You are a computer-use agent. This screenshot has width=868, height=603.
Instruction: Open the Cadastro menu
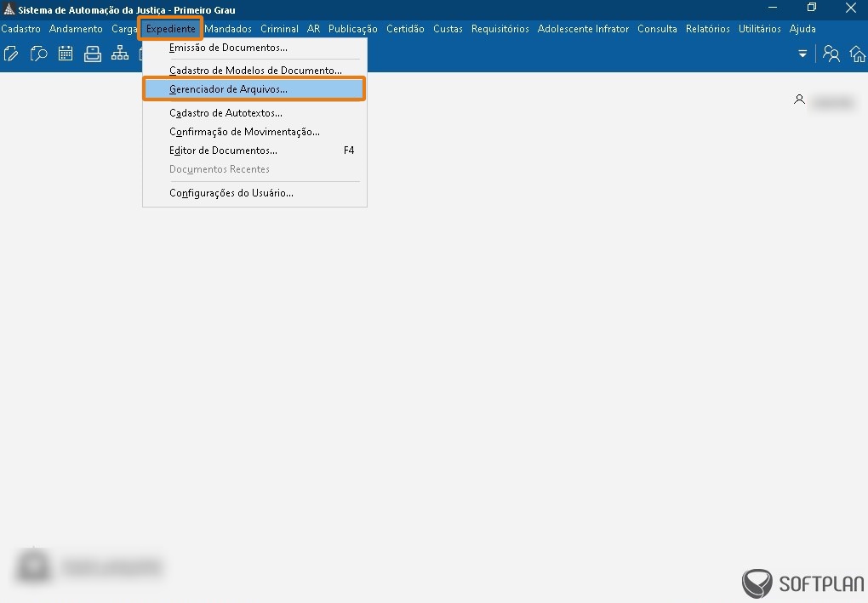[20, 29]
